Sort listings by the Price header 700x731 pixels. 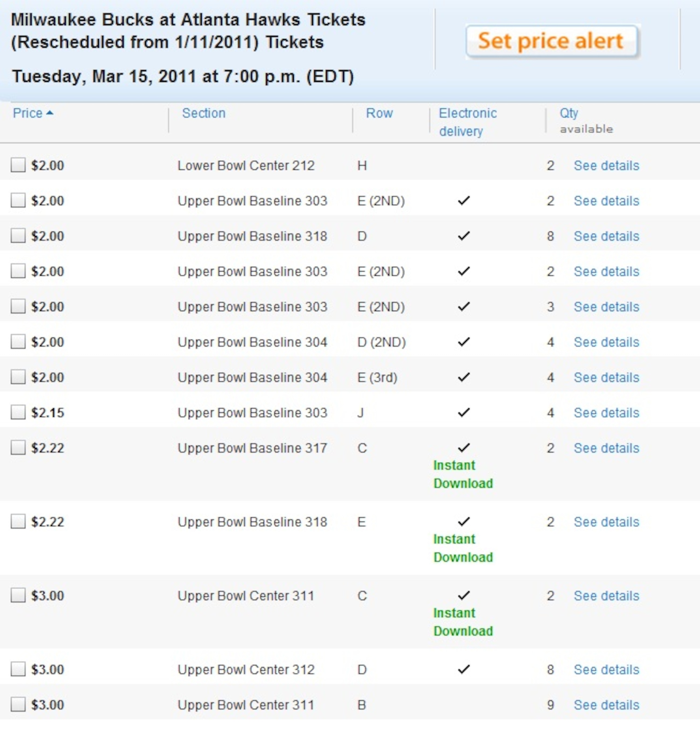28,113
